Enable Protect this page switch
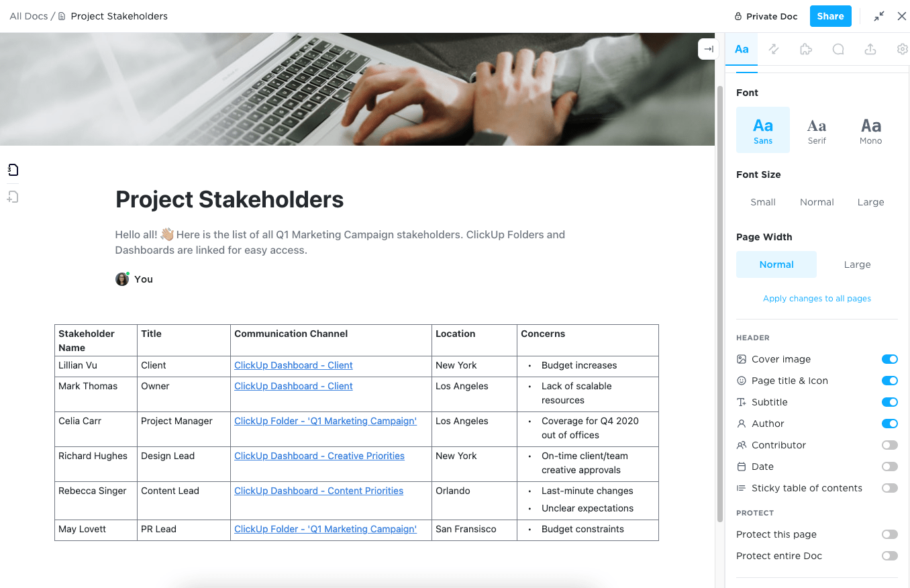The height and width of the screenshot is (588, 910). coord(889,534)
